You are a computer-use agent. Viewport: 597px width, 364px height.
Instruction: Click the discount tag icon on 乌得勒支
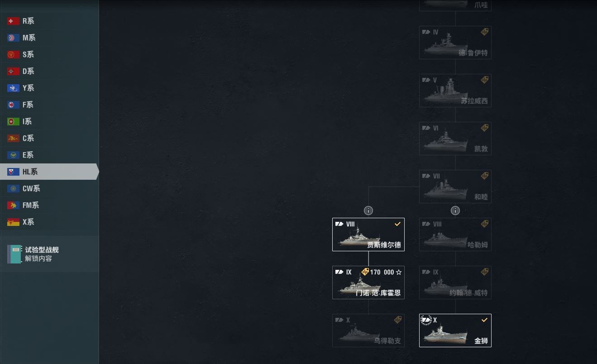(397, 320)
